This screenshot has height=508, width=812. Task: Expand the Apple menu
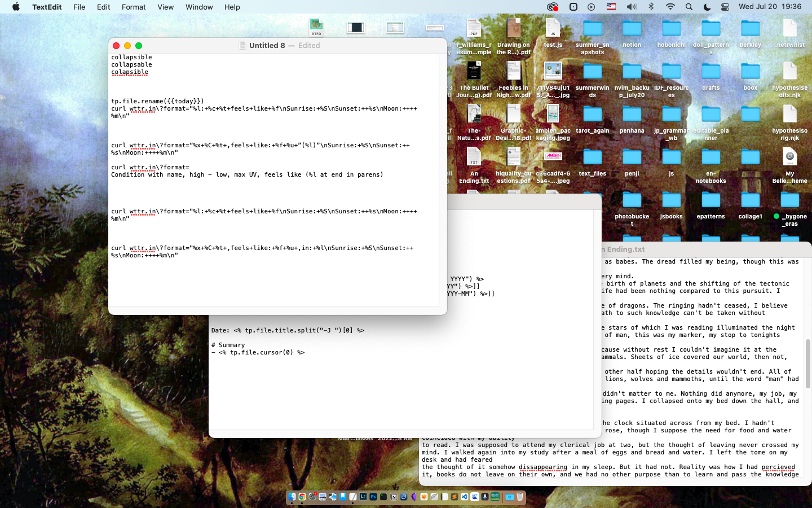point(16,7)
